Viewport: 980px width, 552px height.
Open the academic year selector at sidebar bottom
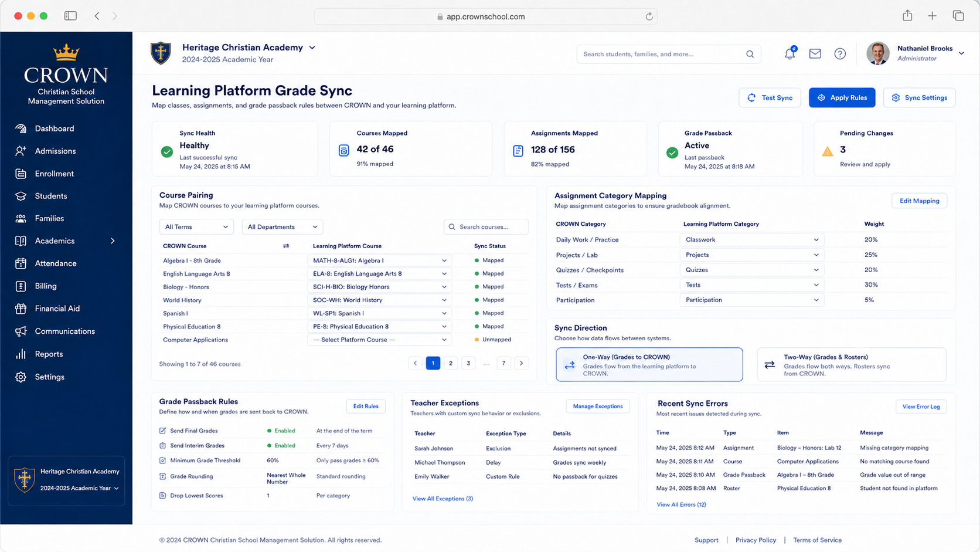(x=79, y=488)
